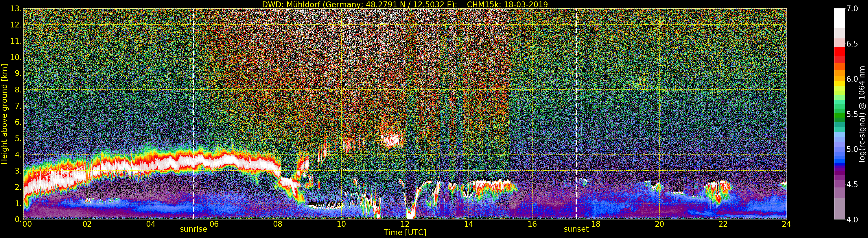Viewport: 868px width, 238px height.
Task: Click the 'Height above ground [km]' axis label
Action: [4, 114]
